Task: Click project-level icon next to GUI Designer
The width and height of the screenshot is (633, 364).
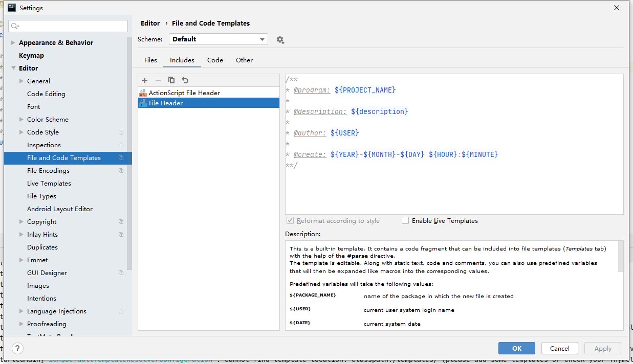Action: click(121, 273)
